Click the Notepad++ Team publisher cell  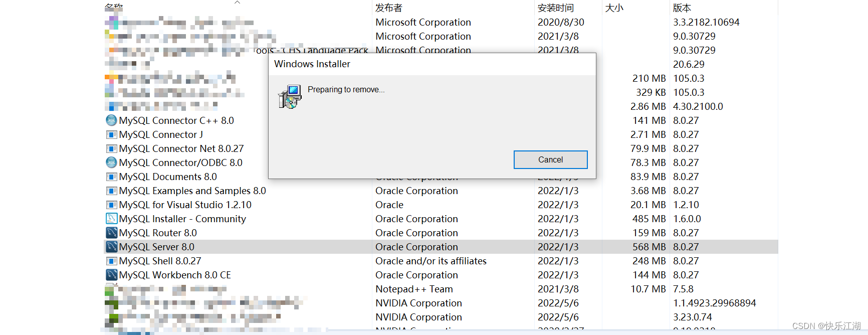coord(414,289)
